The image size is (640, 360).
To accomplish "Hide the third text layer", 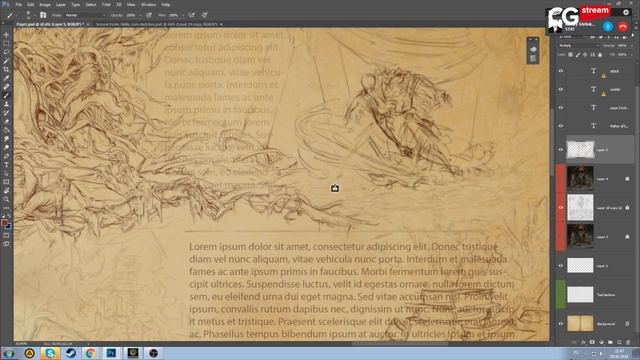I will click(561, 108).
